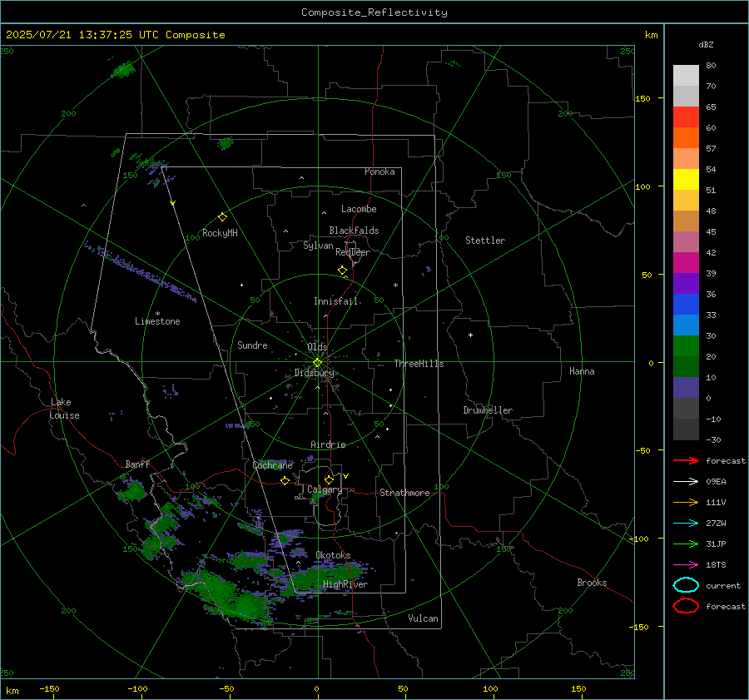Click the red 60 dBZ color swatch
749x700 pixels.
pyautogui.click(x=686, y=117)
